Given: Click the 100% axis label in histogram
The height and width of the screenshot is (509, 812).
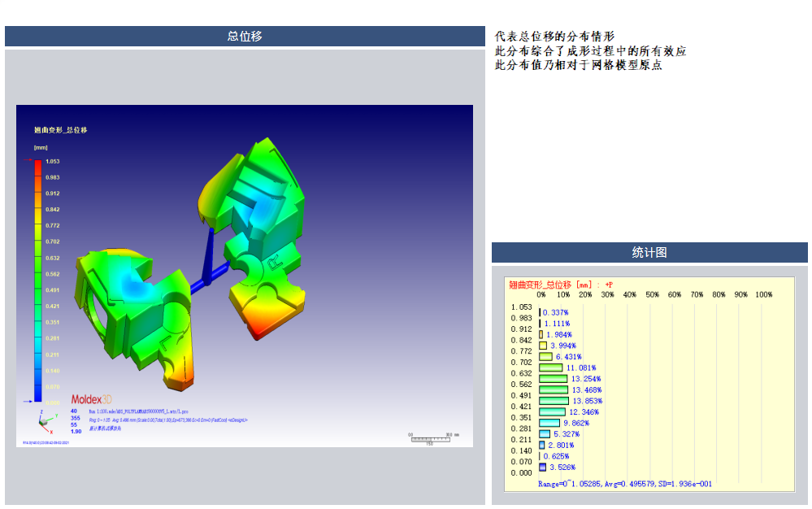Looking at the screenshot, I should click(x=763, y=295).
